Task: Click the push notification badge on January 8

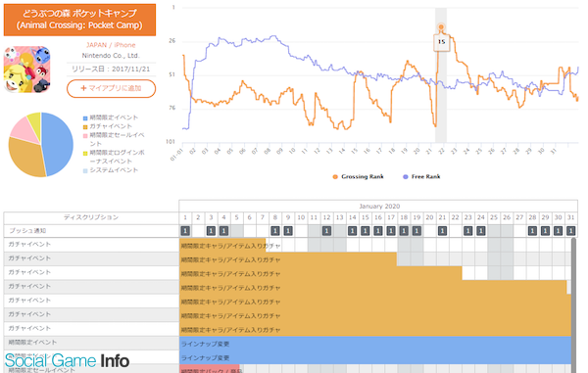Action: pos(275,231)
